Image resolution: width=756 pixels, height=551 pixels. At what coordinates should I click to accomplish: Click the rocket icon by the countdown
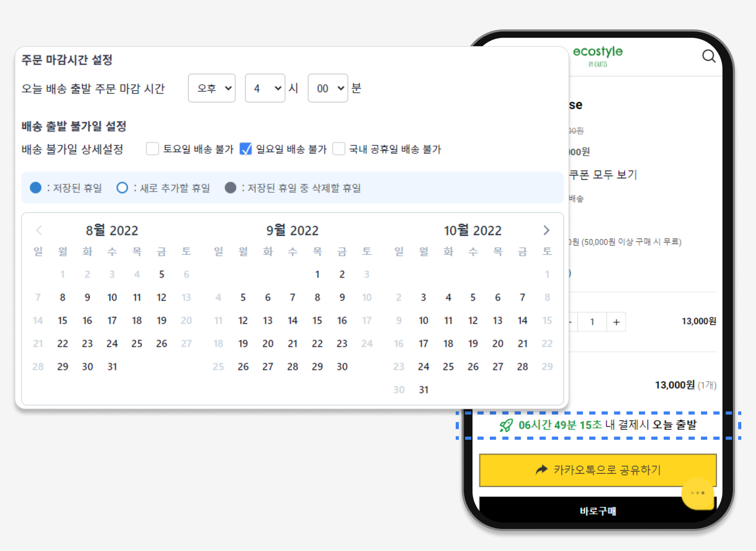coord(506,425)
